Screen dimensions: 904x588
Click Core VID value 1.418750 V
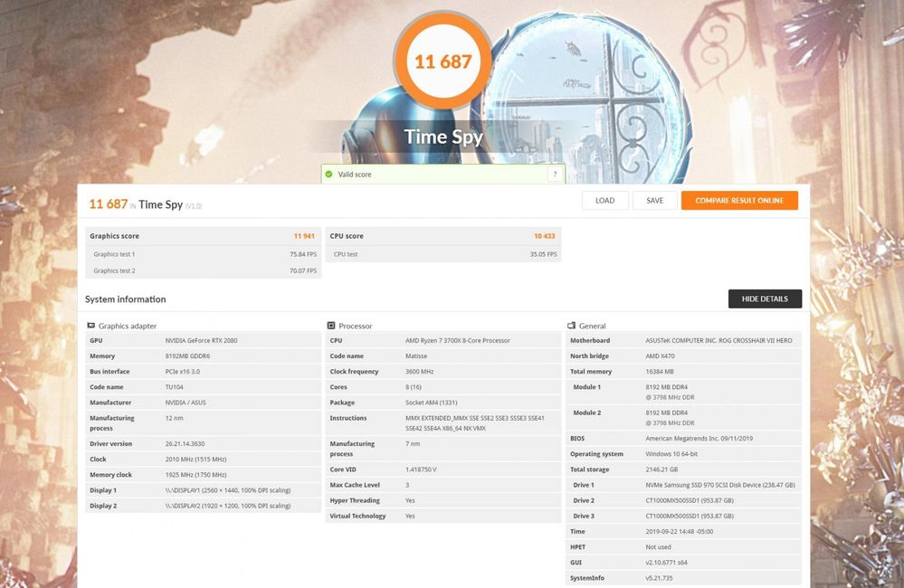pos(421,469)
